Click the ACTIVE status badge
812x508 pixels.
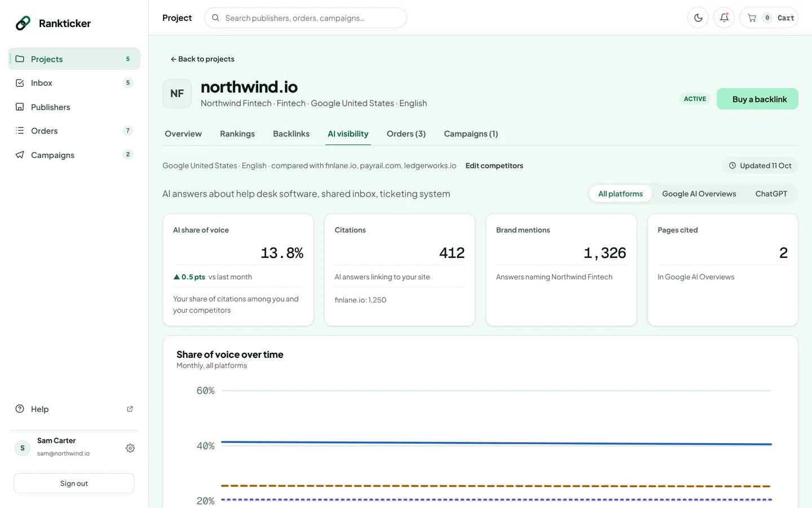click(x=695, y=99)
